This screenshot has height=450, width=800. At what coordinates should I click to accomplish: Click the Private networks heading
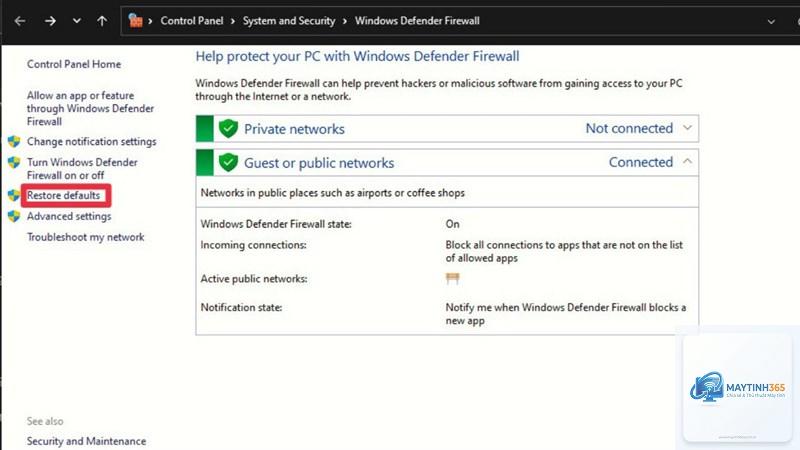click(294, 129)
